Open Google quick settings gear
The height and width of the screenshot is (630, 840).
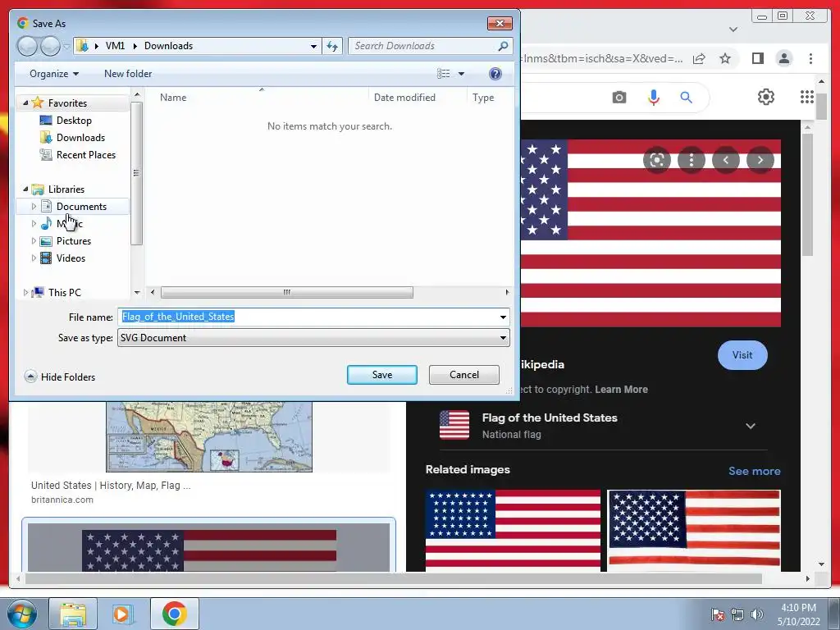[x=766, y=97]
